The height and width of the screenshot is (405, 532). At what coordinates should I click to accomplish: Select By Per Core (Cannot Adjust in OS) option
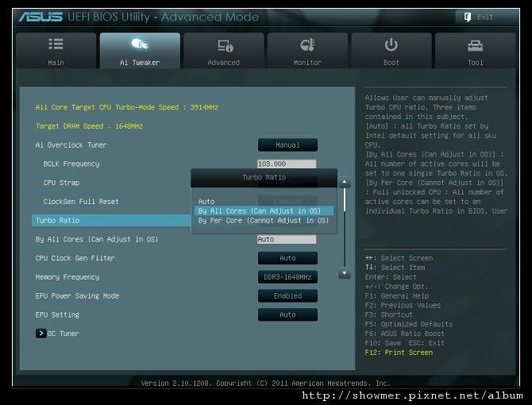(264, 221)
